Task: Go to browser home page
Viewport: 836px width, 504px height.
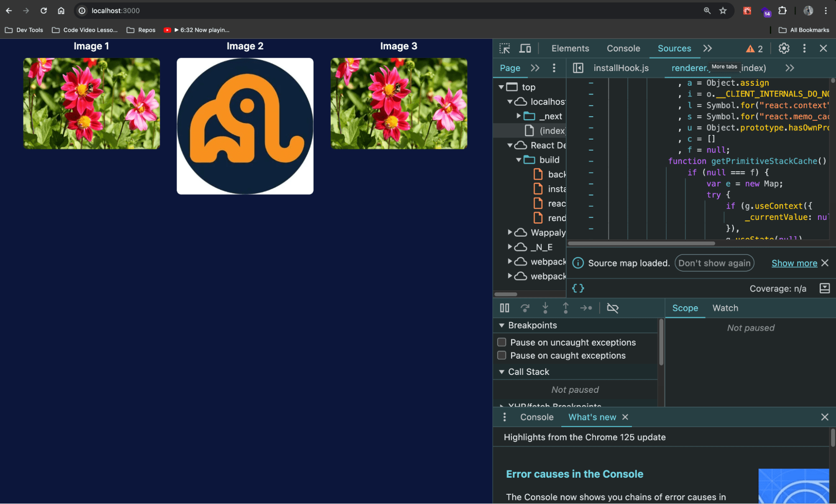Action: pos(61,11)
